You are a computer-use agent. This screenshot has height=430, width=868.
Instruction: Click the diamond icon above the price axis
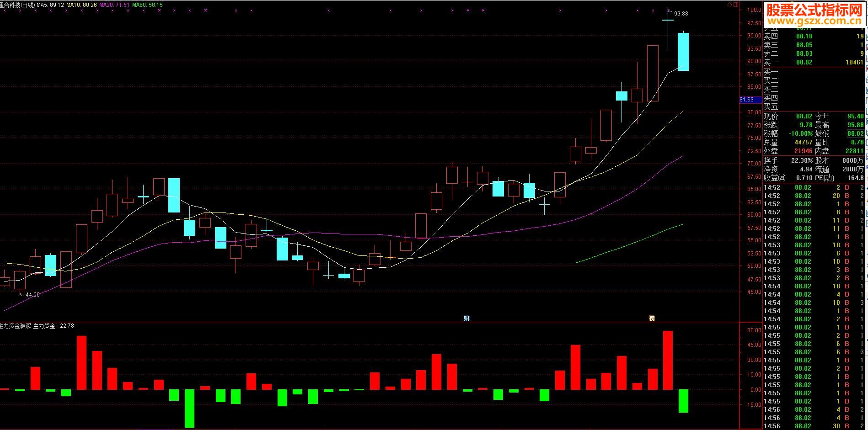coord(729,5)
